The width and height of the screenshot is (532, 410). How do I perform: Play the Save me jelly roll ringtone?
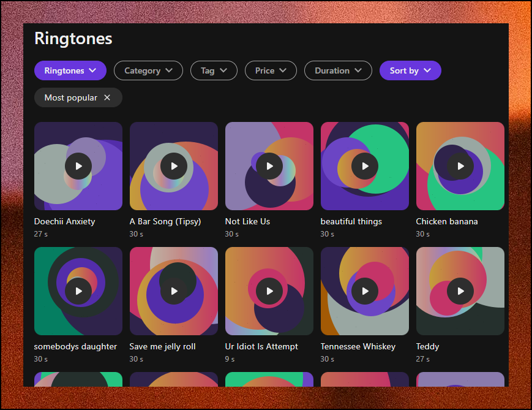pyautogui.click(x=174, y=291)
